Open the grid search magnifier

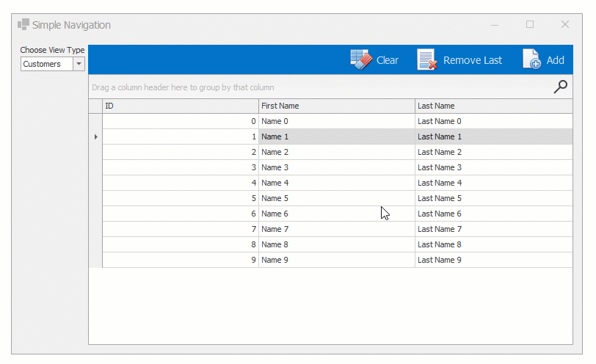[560, 87]
